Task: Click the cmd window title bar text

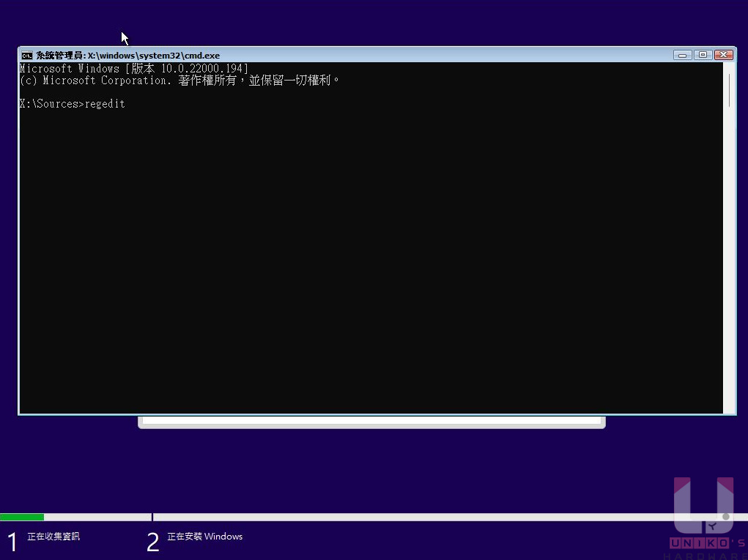Action: pyautogui.click(x=128, y=56)
